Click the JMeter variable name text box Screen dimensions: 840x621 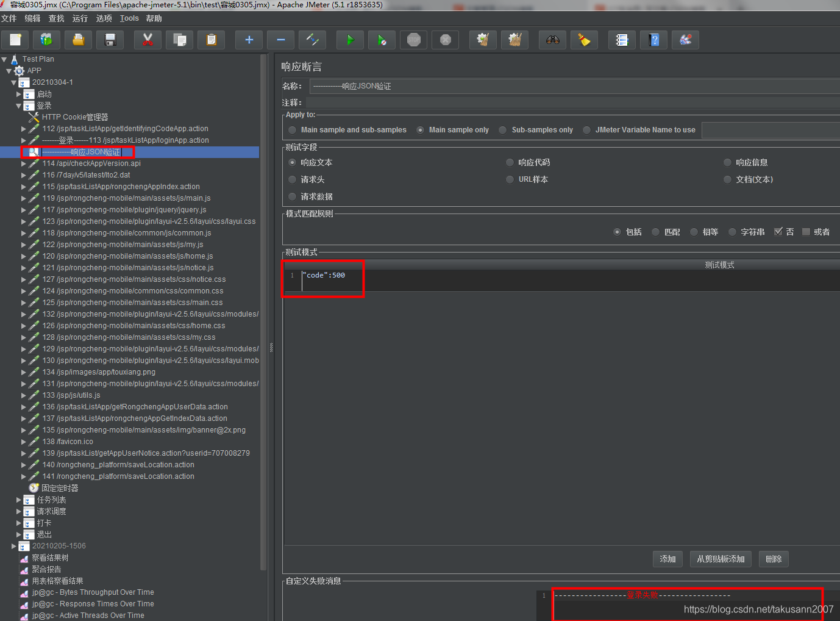(771, 130)
